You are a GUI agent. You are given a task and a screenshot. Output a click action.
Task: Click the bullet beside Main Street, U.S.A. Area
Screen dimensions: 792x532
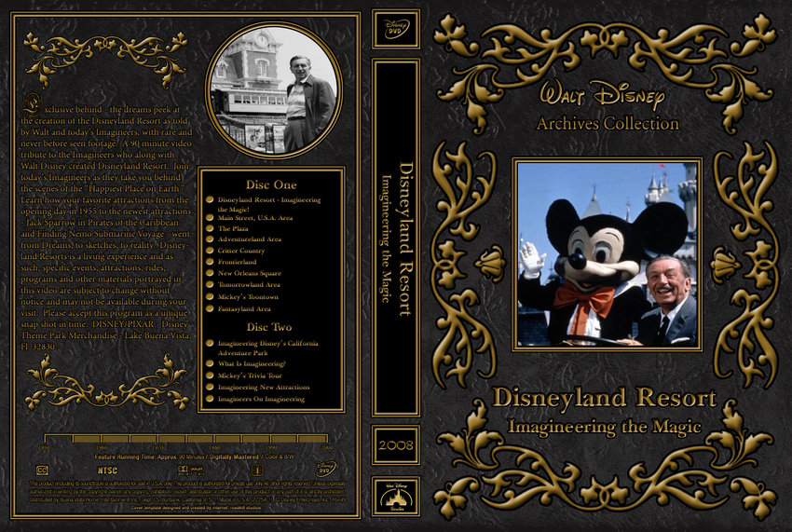[210, 217]
